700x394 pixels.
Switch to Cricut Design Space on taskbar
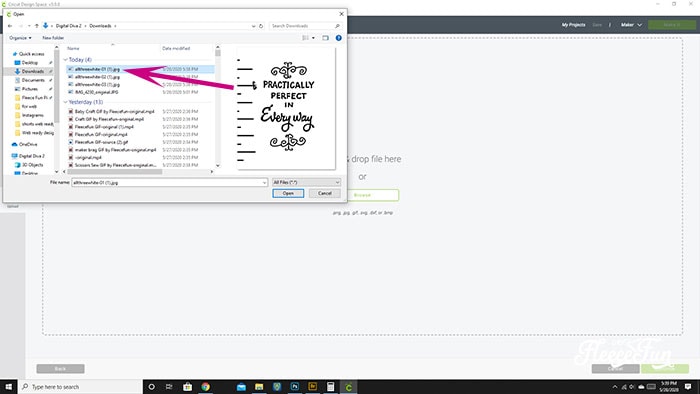click(x=349, y=387)
